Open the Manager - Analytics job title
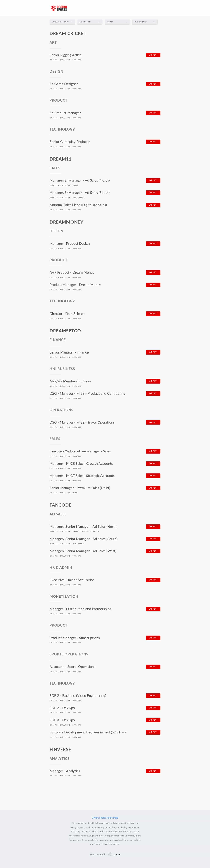The width and height of the screenshot is (210, 868). click(x=65, y=771)
